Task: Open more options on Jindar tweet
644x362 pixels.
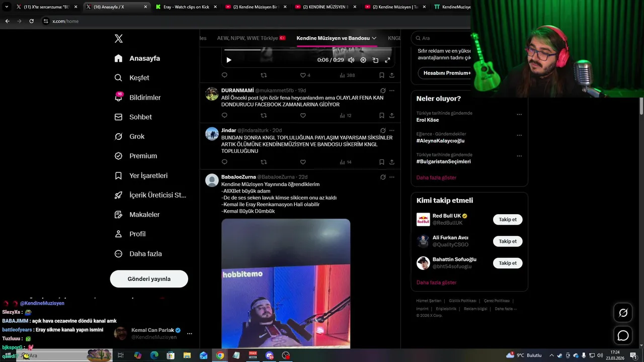Action: pyautogui.click(x=392, y=130)
